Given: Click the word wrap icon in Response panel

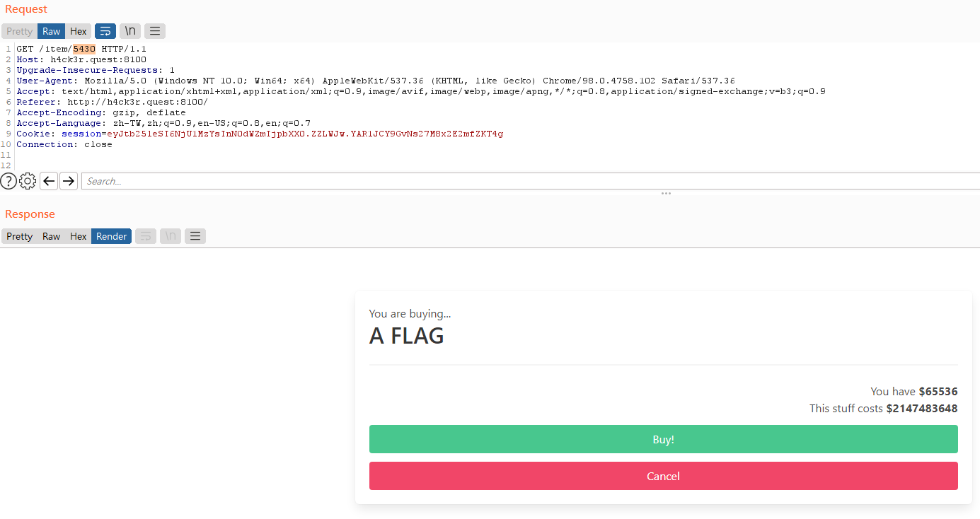Looking at the screenshot, I should tap(146, 236).
